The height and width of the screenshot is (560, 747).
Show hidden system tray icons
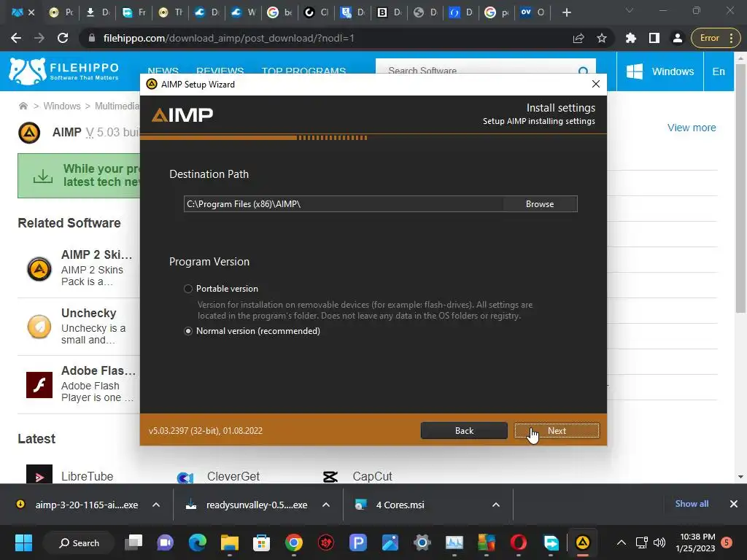click(622, 542)
